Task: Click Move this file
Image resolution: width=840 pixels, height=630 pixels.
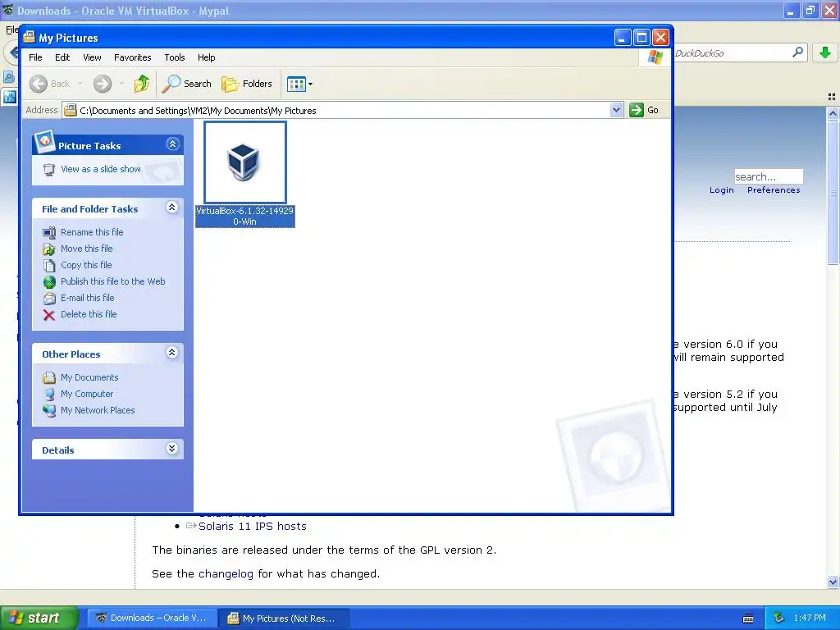Action: pyautogui.click(x=87, y=249)
